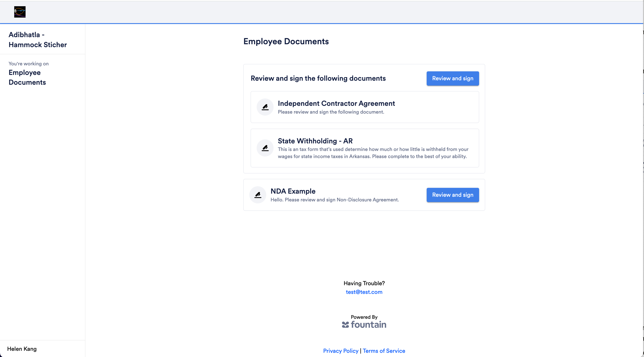Click Review and sign for the document group
This screenshot has width=644, height=357.
pos(453,78)
